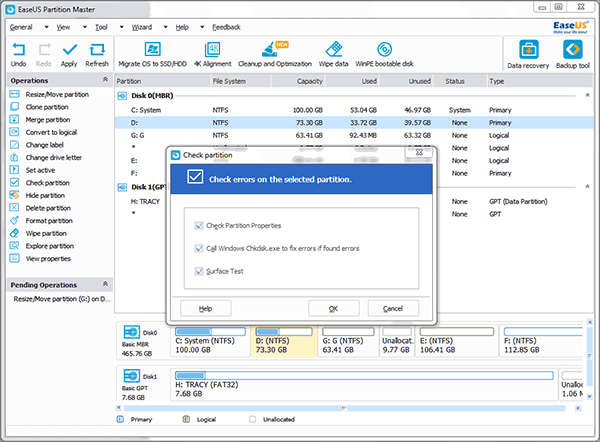
Task: Create a WinPE bootable disk
Action: point(384,55)
